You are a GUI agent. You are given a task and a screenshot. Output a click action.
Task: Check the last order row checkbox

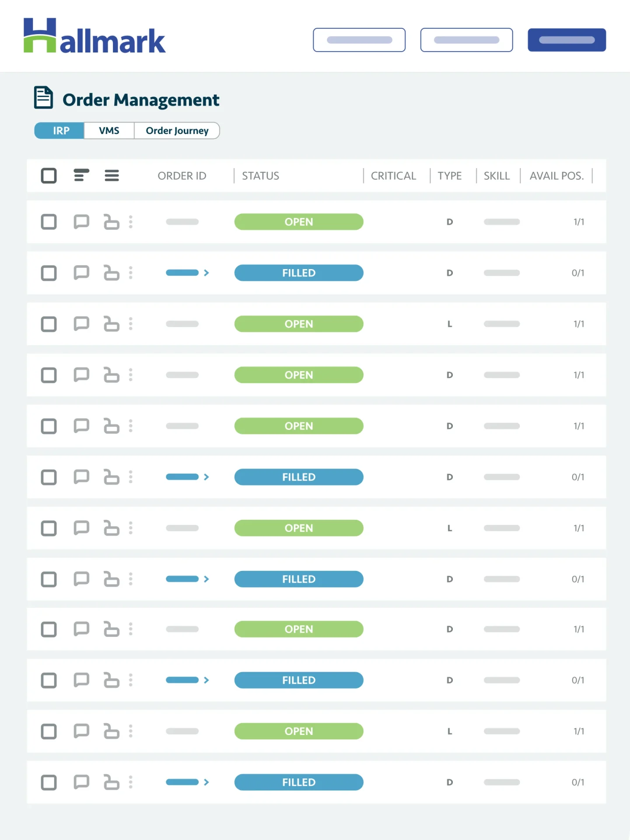tap(49, 782)
